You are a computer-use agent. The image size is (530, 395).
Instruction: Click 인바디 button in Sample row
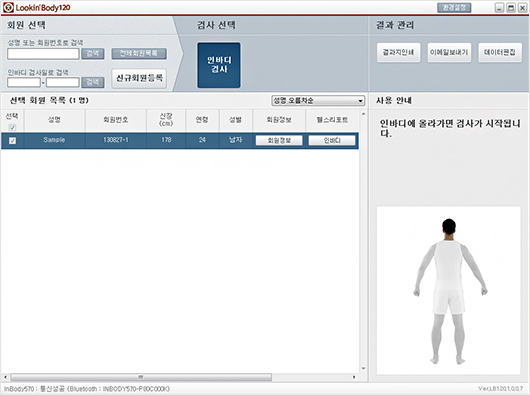[x=332, y=140]
